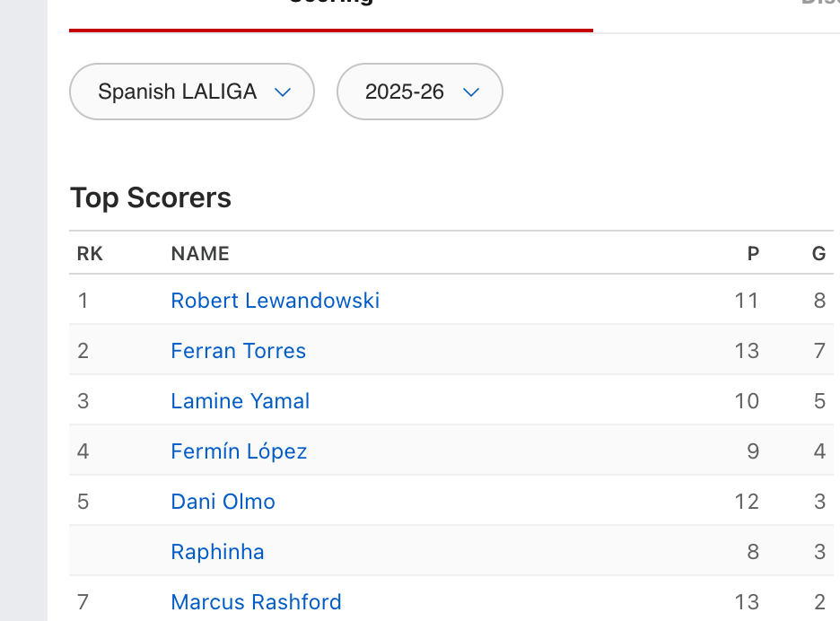840x621 pixels.
Task: Click the RK column header
Action: (90, 254)
